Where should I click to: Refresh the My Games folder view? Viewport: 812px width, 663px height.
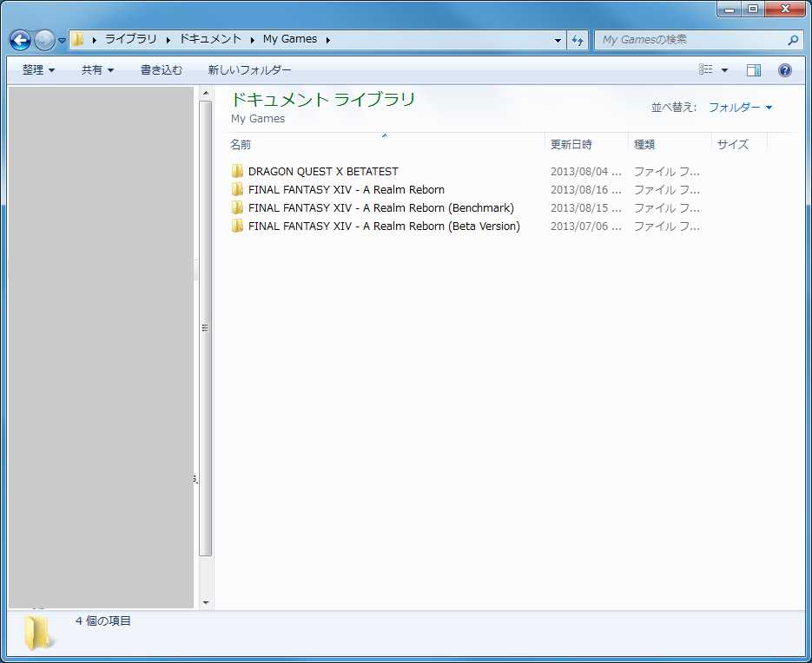[x=578, y=40]
